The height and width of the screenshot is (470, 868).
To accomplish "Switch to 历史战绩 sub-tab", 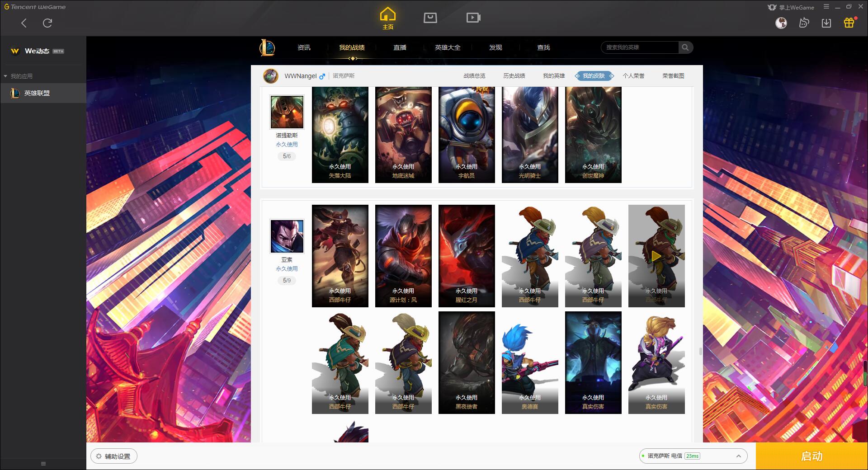I will tap(514, 76).
